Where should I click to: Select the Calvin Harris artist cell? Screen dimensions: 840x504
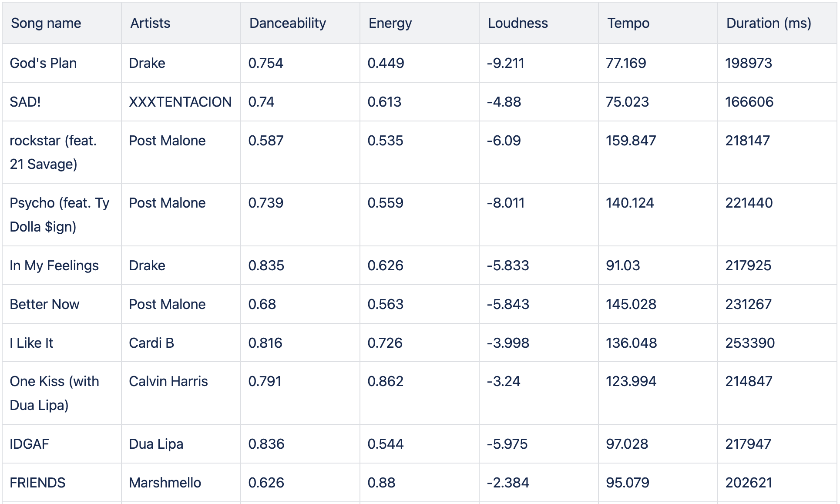[168, 381]
